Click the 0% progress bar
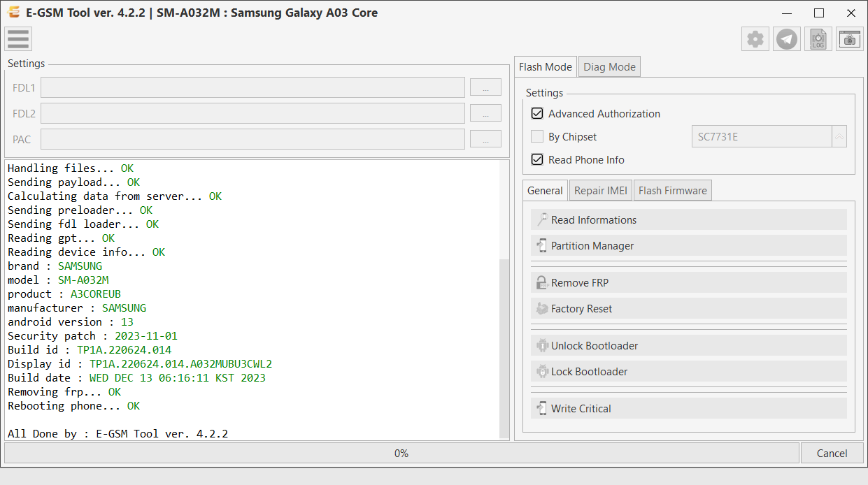Viewport: 868px width, 485px height. [x=401, y=453]
